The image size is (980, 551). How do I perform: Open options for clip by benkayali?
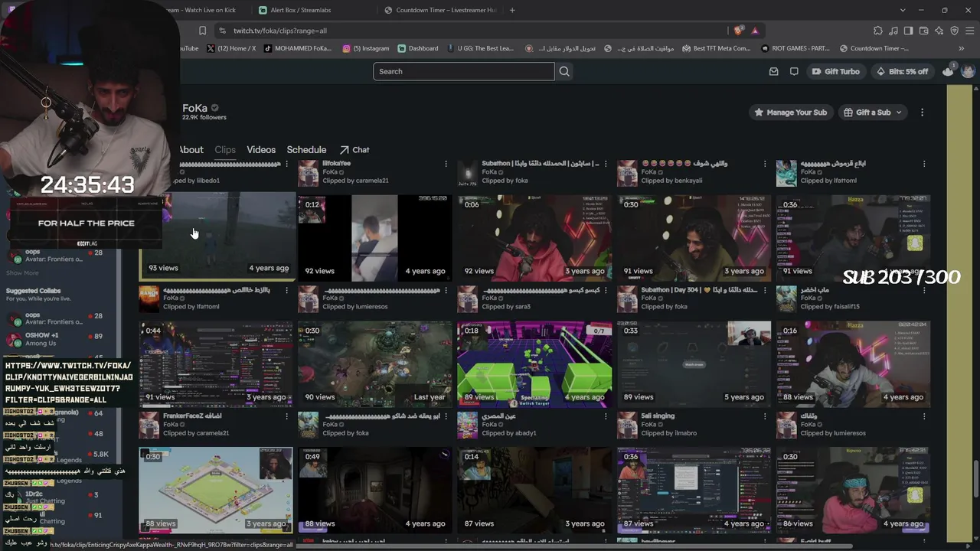[765, 164]
